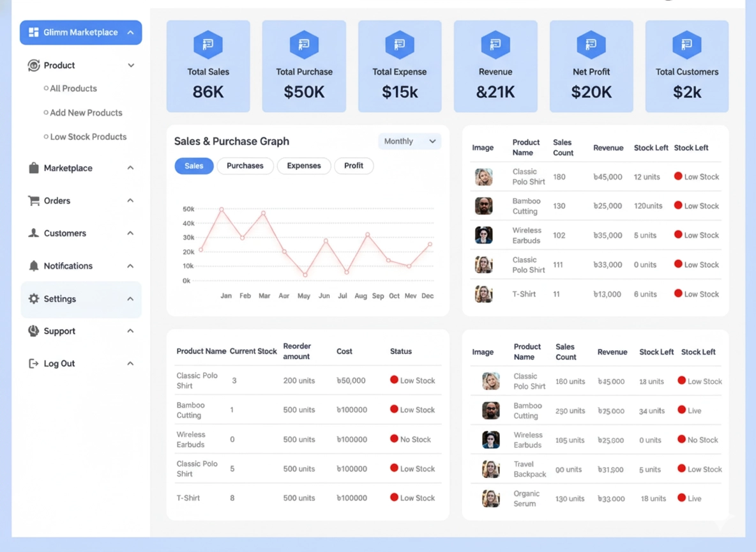Switch graph to the Purchases pill
756x552 pixels.
pyautogui.click(x=245, y=166)
